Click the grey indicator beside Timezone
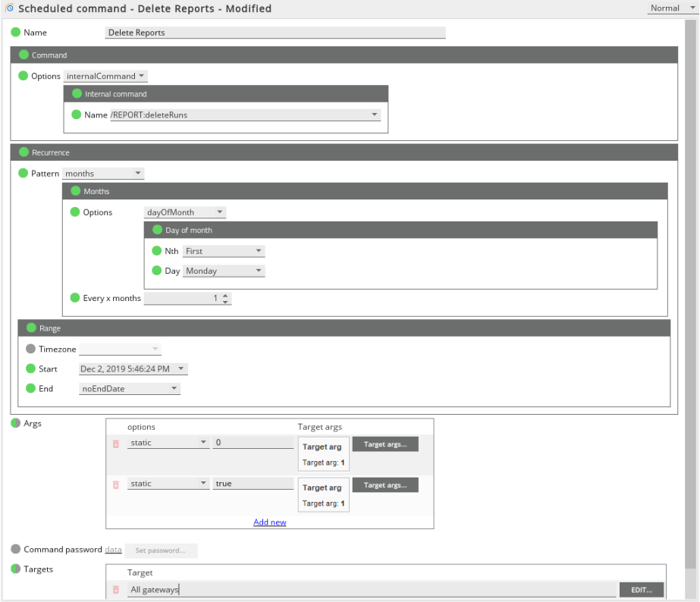Viewport: 700px width, 602px height. click(30, 349)
